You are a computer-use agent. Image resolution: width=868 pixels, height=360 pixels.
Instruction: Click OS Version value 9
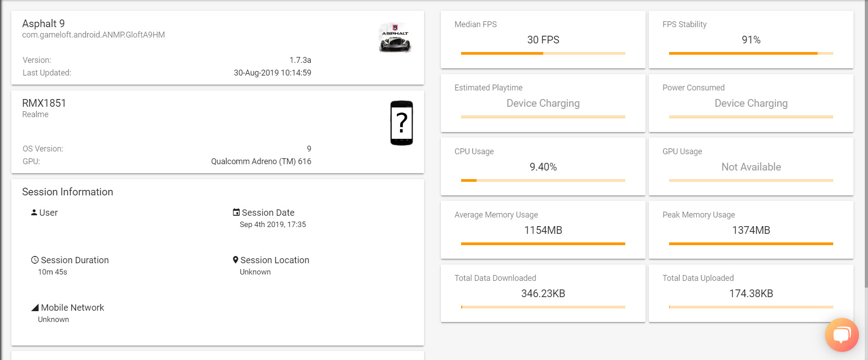pyautogui.click(x=309, y=149)
